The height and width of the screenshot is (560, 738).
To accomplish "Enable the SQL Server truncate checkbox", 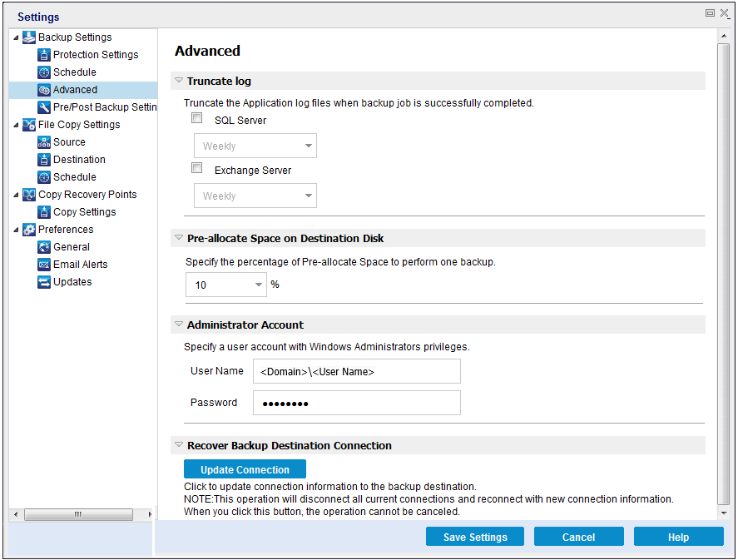I will coord(196,117).
